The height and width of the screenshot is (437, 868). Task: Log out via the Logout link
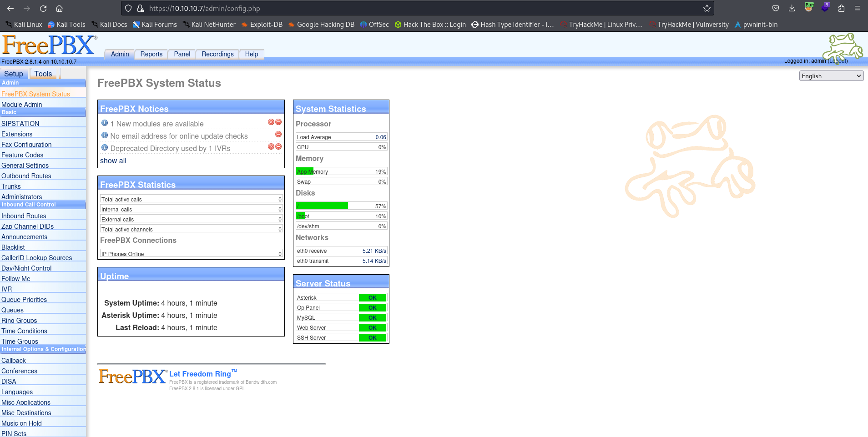(x=837, y=60)
